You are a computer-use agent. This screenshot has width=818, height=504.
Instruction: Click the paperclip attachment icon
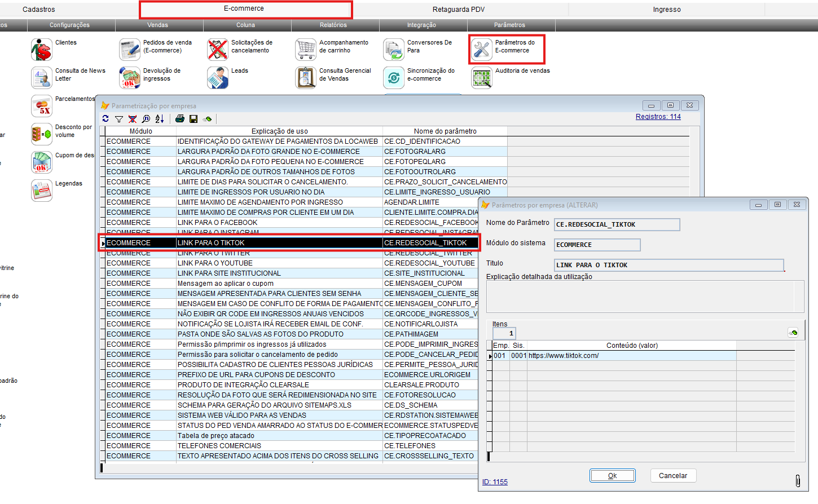coord(798,480)
